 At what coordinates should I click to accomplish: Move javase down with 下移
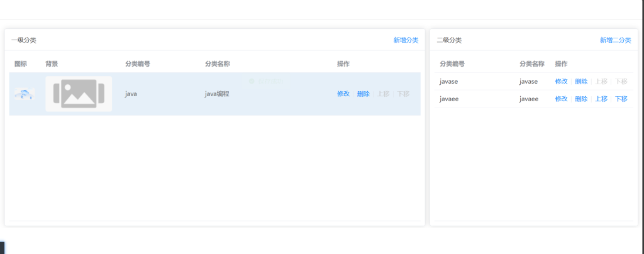click(621, 81)
